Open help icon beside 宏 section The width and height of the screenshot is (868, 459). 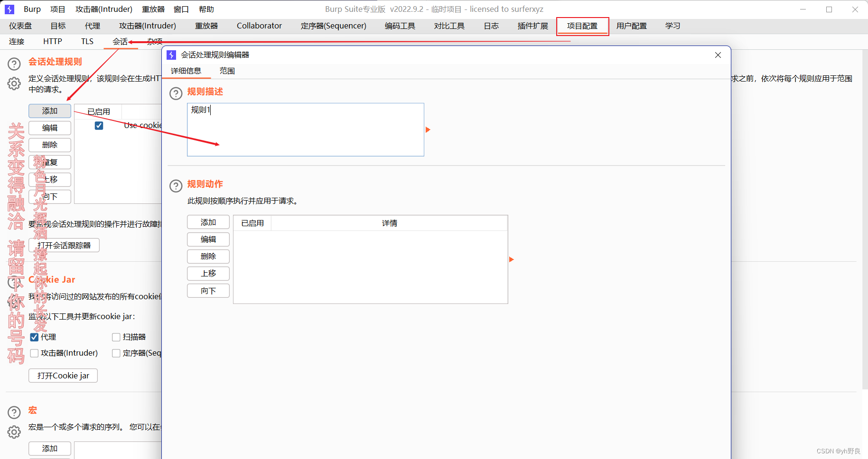coord(14,412)
